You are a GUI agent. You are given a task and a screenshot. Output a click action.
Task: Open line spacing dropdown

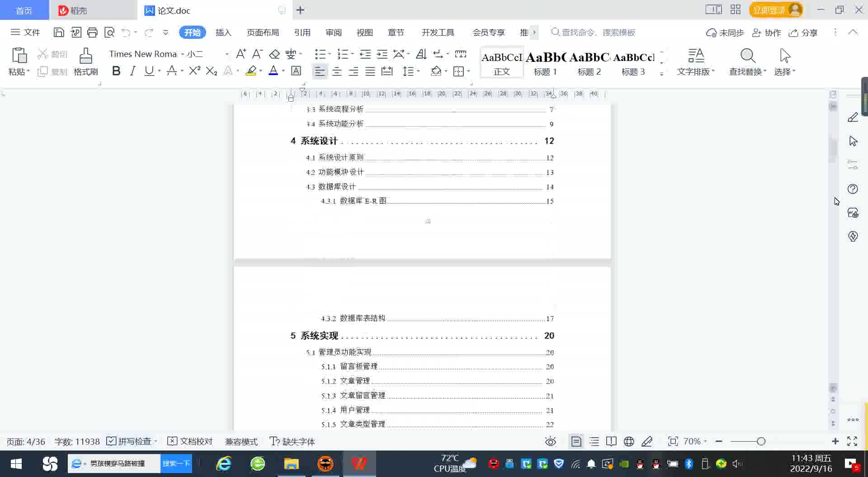tap(419, 71)
